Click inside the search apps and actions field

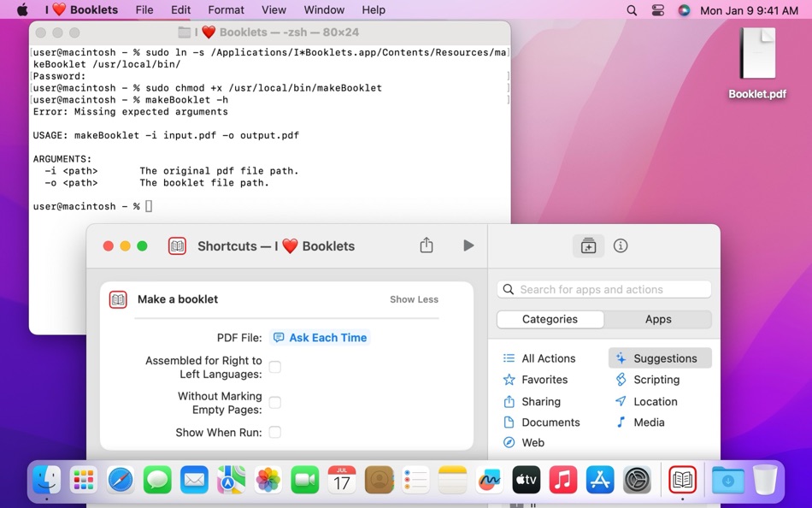[603, 289]
